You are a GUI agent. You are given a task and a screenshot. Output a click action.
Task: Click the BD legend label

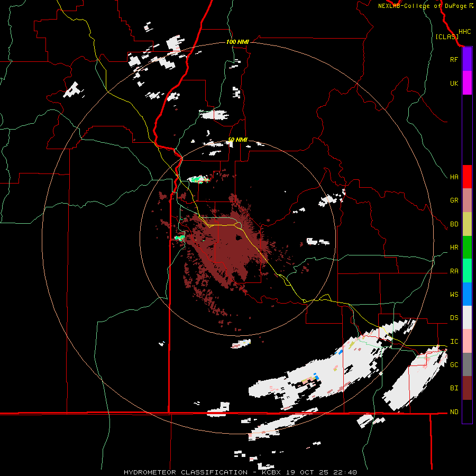tap(454, 224)
